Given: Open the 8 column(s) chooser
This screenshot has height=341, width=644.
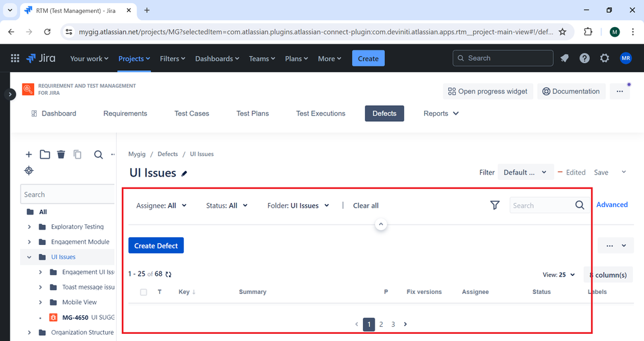Looking at the screenshot, I should 609,275.
